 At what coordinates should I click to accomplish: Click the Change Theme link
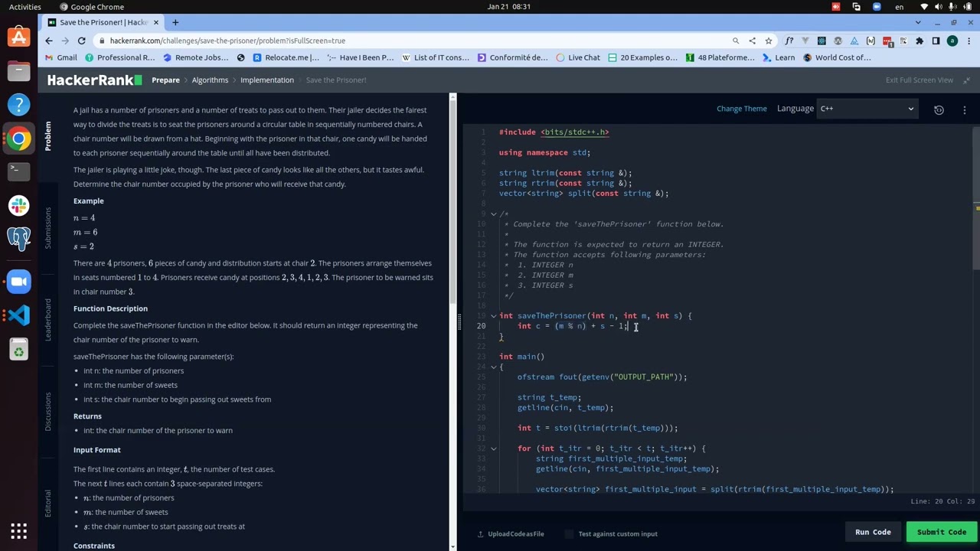(742, 109)
